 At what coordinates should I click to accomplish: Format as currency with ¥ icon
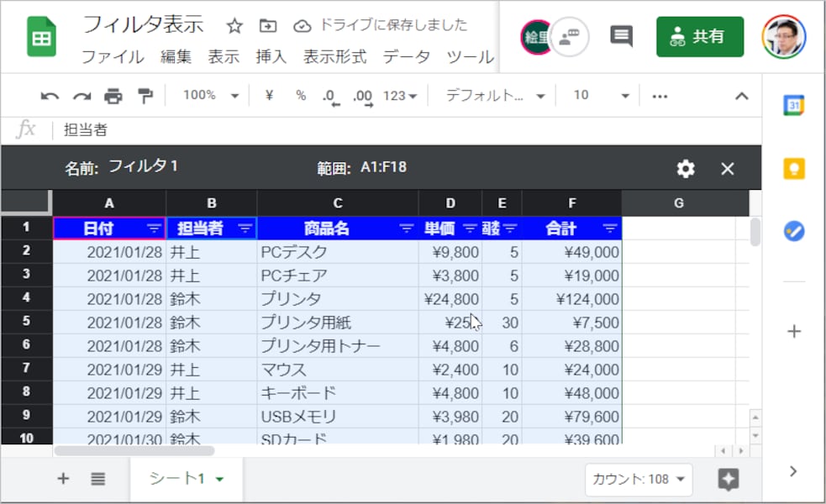tap(269, 95)
